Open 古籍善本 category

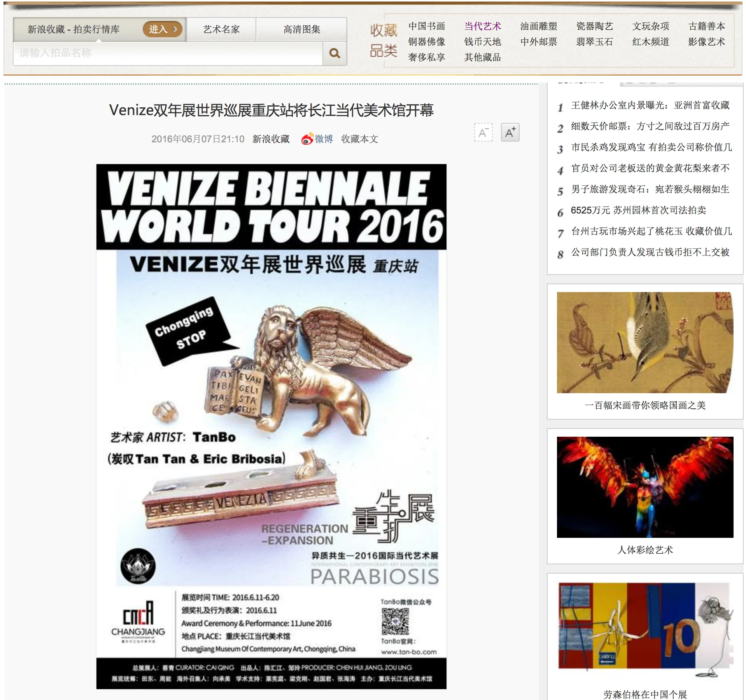pyautogui.click(x=706, y=26)
